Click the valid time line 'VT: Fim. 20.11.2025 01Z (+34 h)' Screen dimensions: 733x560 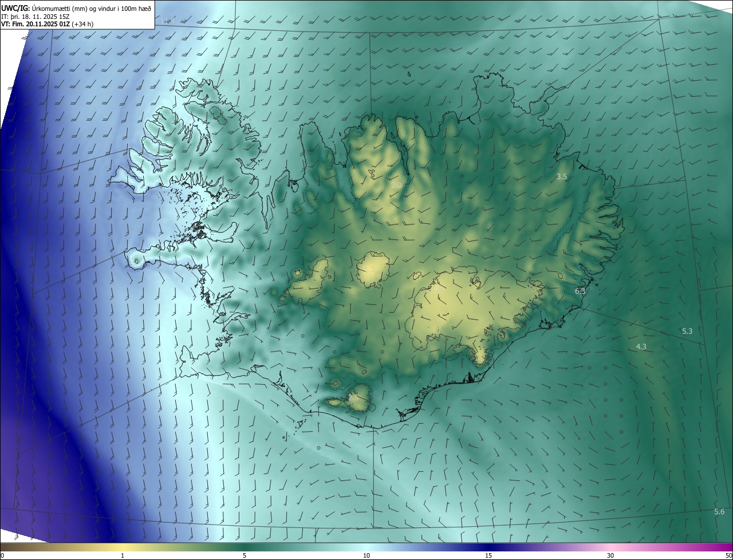coord(48,24)
